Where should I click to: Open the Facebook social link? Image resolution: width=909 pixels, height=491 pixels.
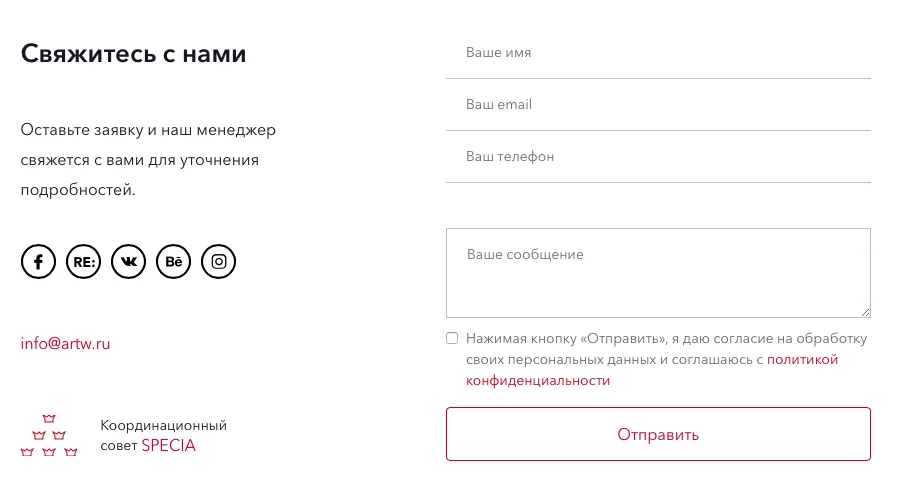click(38, 261)
